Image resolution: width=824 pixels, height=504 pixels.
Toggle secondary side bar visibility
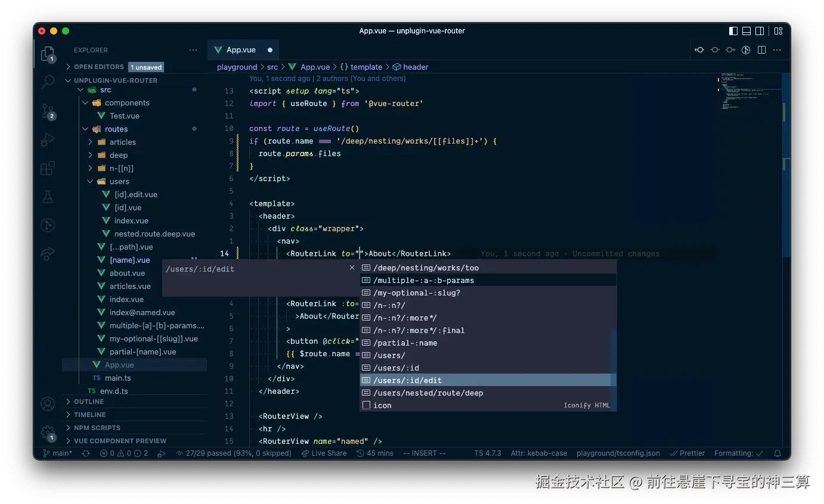click(760, 31)
